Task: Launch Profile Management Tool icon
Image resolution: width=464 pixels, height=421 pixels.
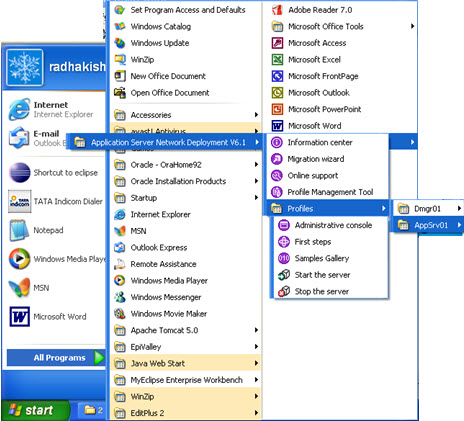Action: click(x=277, y=192)
